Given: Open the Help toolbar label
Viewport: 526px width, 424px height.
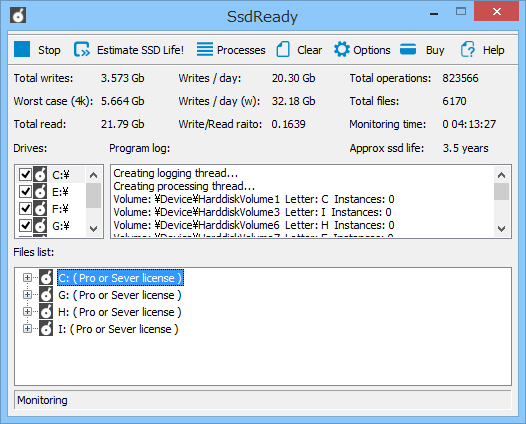Looking at the screenshot, I should (x=493, y=50).
